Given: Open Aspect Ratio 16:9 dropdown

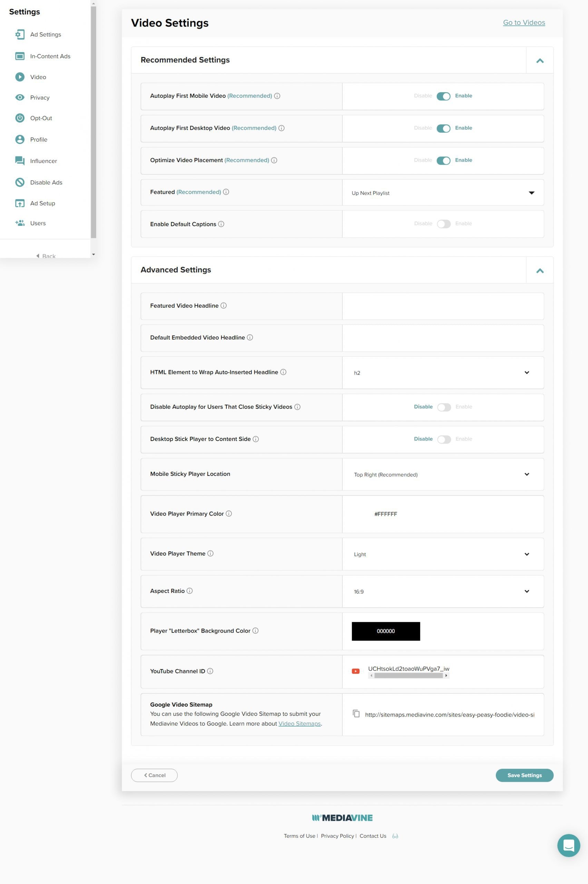Looking at the screenshot, I should pos(443,592).
